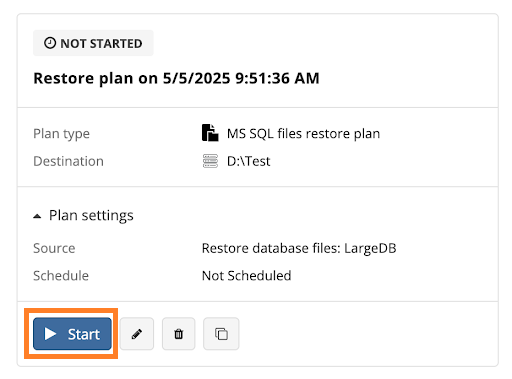512x379 pixels.
Task: Click the Source label
Action: pos(54,249)
